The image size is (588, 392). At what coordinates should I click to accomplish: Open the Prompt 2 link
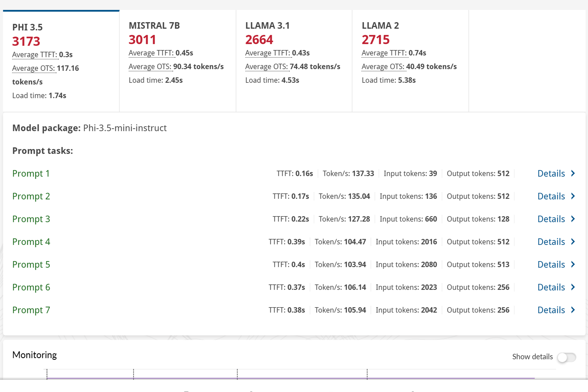pos(31,196)
